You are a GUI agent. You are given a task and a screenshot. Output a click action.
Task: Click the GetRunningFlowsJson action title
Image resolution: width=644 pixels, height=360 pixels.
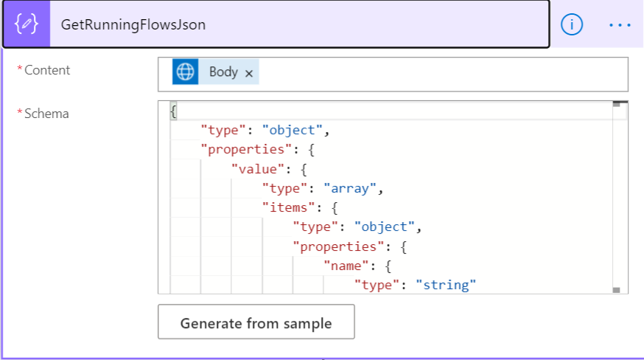(x=133, y=24)
